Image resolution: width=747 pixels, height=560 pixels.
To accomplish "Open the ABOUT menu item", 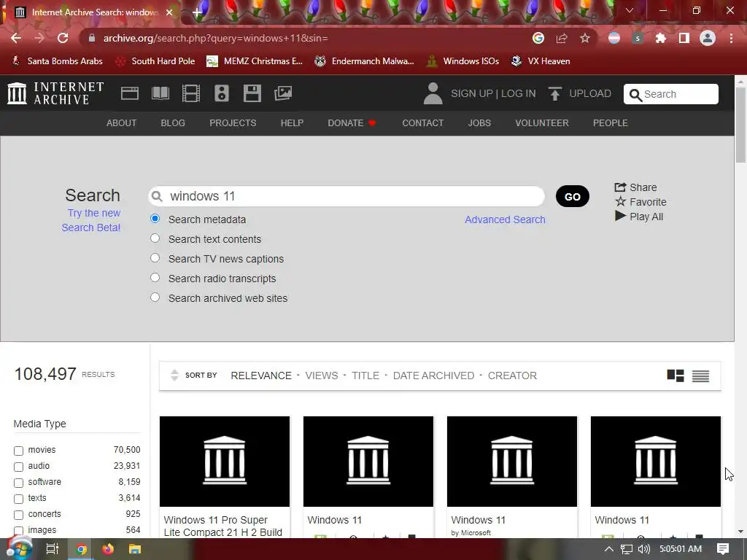I will click(x=122, y=122).
